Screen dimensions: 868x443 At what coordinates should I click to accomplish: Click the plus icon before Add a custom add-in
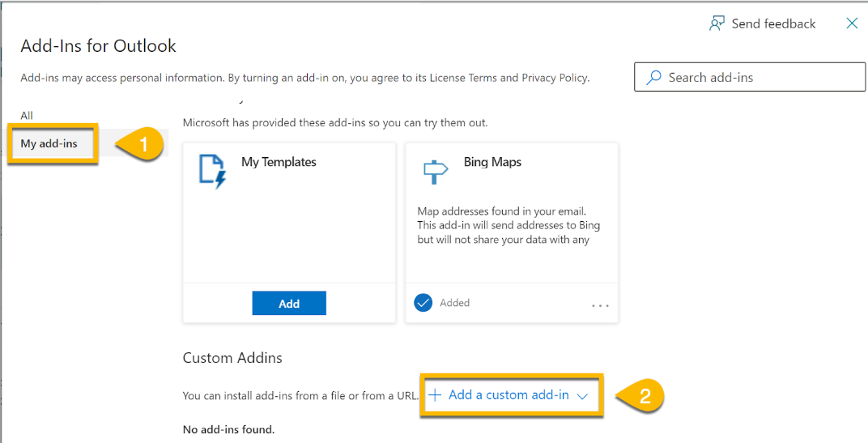pyautogui.click(x=435, y=395)
